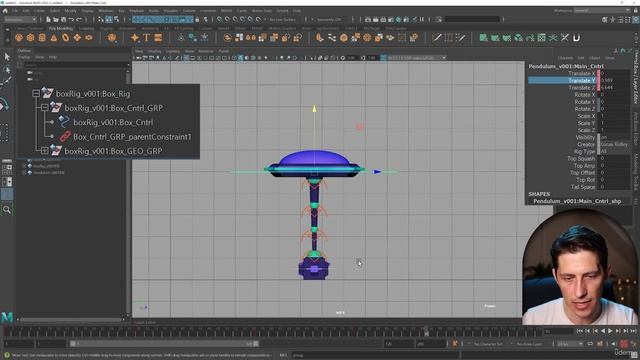Open the No Character Set dropdown
Image resolution: width=640 pixels, height=360 pixels.
click(489, 344)
